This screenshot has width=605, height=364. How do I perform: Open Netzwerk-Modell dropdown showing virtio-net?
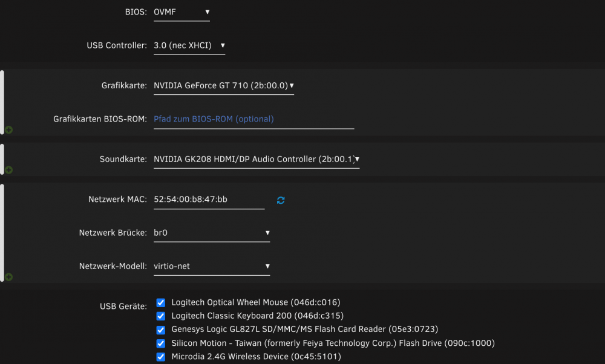[x=212, y=267]
